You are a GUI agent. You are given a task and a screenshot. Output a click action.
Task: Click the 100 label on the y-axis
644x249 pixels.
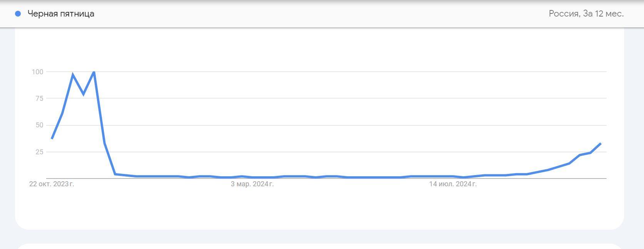pos(37,72)
